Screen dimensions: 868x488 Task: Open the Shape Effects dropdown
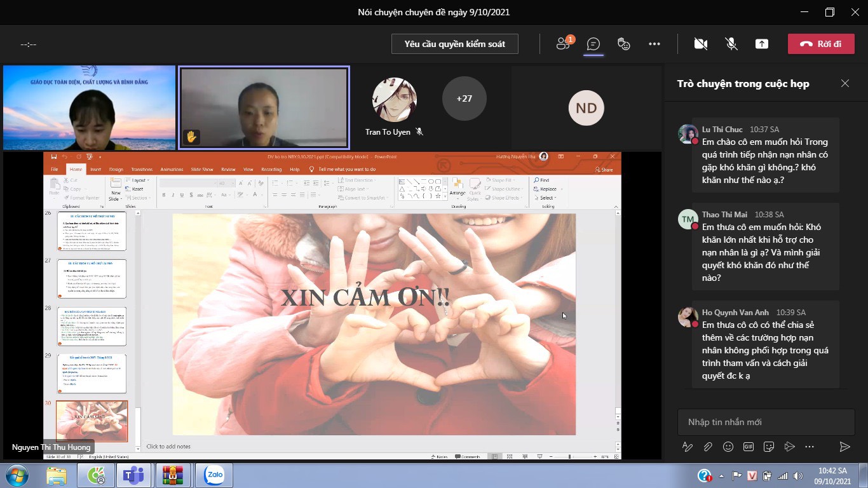click(x=505, y=198)
